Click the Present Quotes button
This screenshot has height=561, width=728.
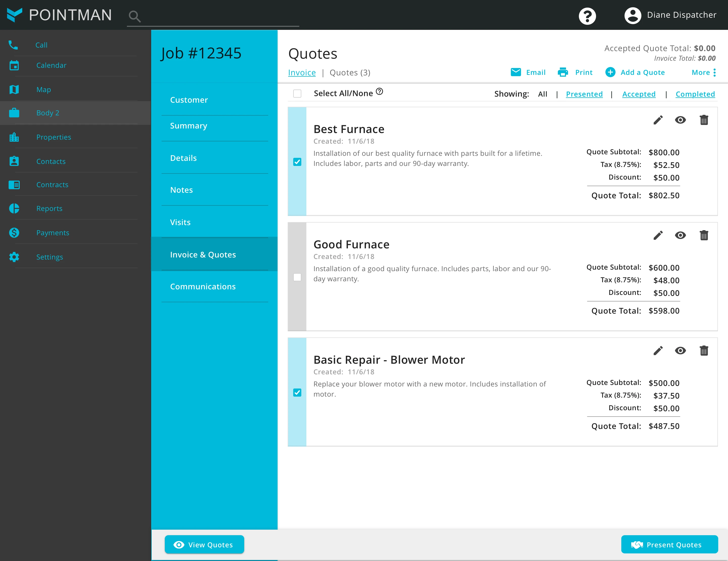tap(669, 545)
